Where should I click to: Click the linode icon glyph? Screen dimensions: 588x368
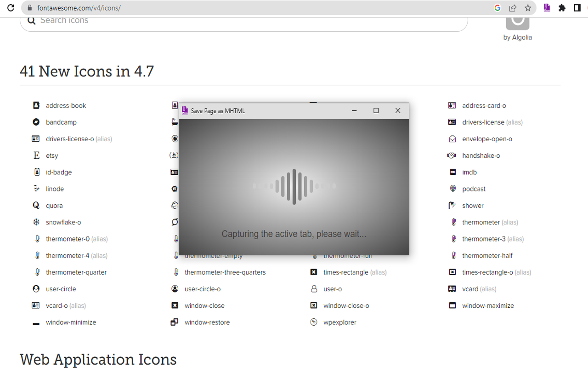click(x=36, y=189)
